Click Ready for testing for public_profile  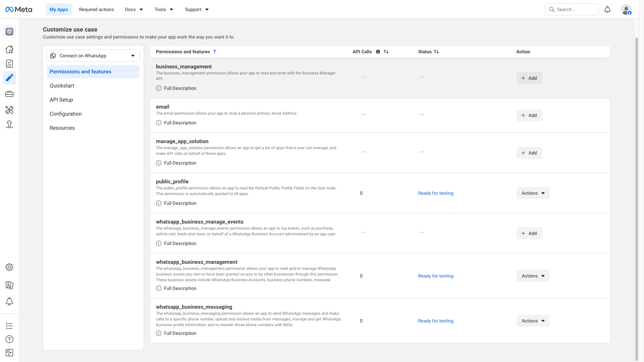436,193
